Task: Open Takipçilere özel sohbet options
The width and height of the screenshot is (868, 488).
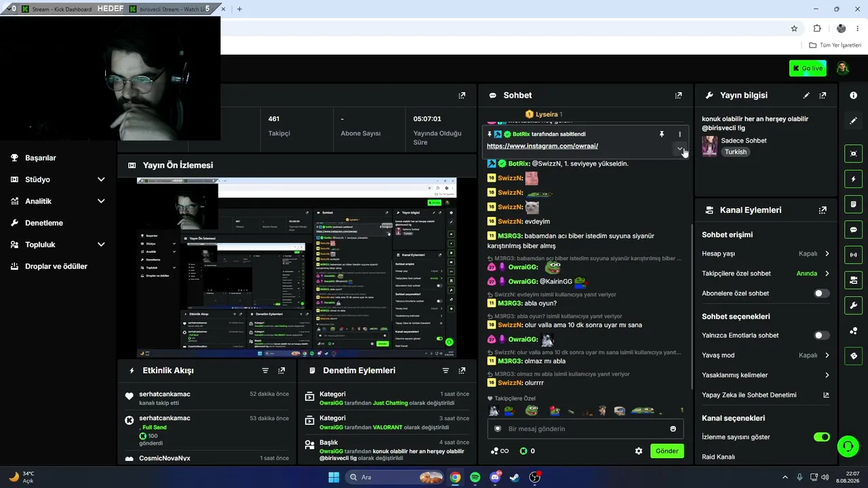Action: coord(766,274)
